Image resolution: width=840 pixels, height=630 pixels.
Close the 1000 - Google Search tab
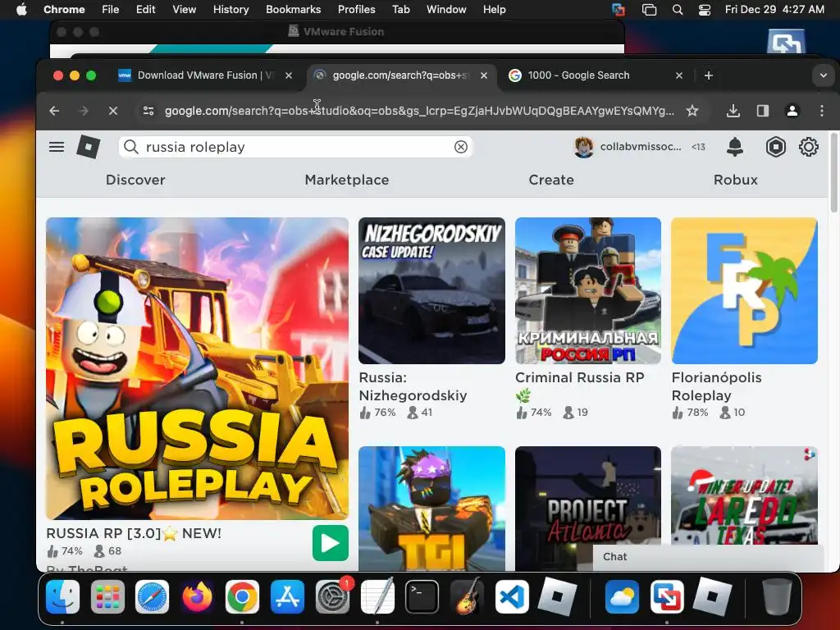678,75
